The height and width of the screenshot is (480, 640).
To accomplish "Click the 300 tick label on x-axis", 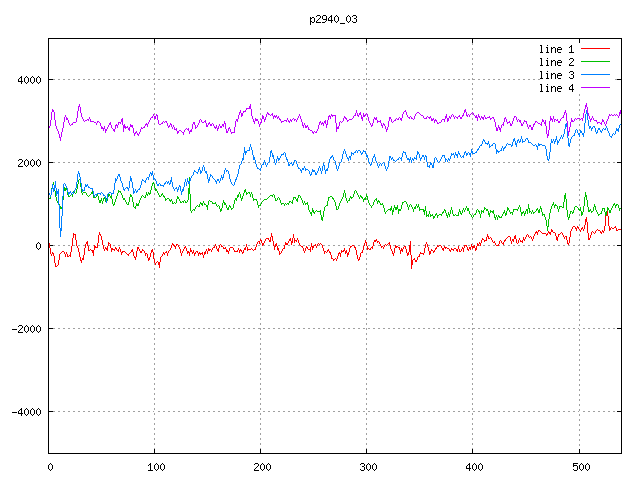I will click(x=367, y=466).
